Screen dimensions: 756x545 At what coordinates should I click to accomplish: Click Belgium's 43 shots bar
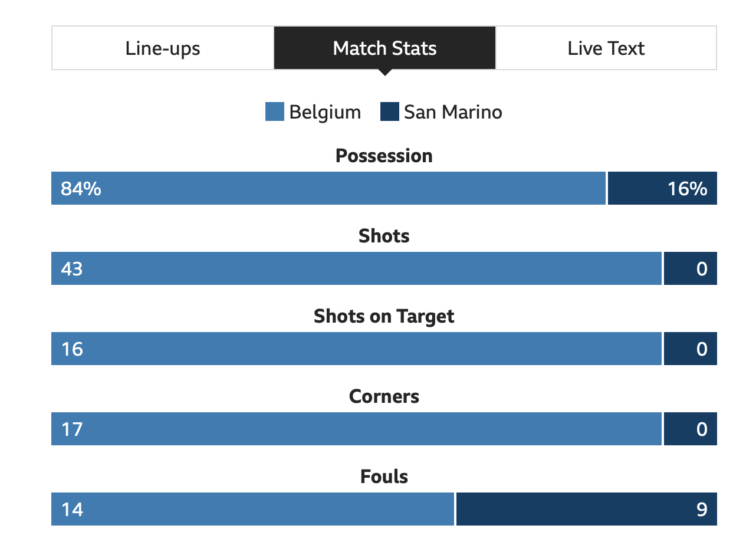click(x=356, y=268)
